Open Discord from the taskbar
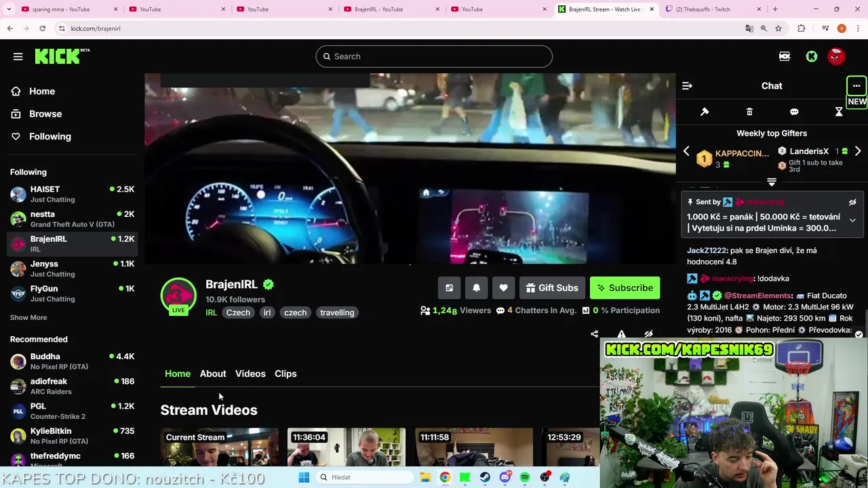Screen dimensions: 868x488 point(505,477)
